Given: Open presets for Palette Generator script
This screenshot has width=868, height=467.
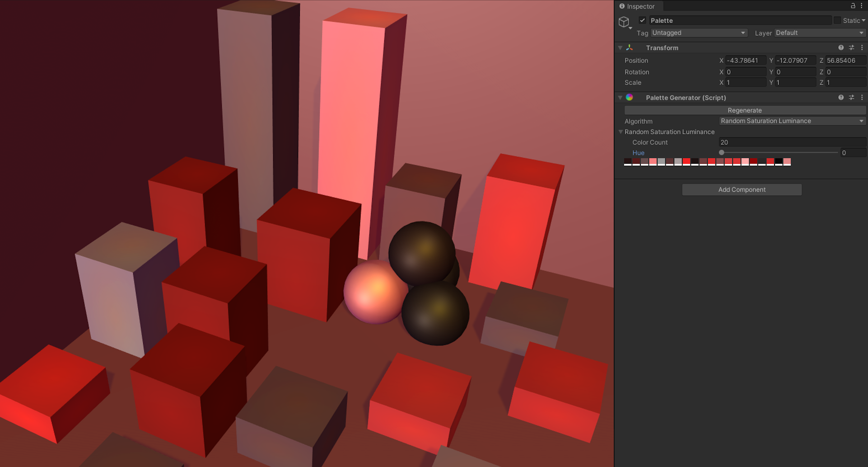Looking at the screenshot, I should tap(851, 97).
